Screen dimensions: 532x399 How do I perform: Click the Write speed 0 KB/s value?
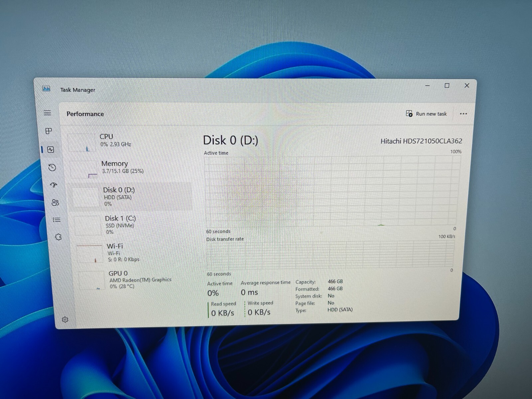259,312
